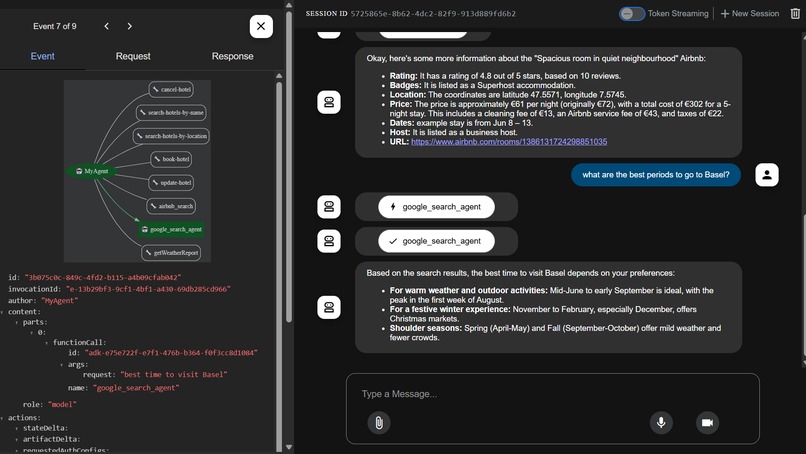Collapse the 0 index tree node

[x=31, y=333]
